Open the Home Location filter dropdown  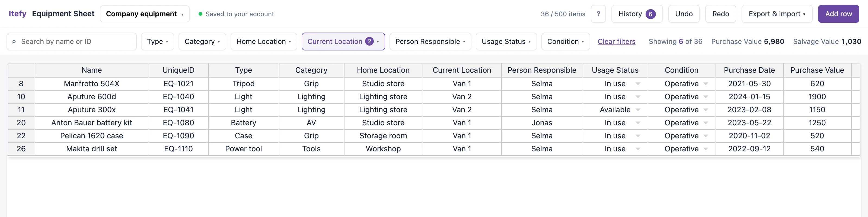(263, 42)
